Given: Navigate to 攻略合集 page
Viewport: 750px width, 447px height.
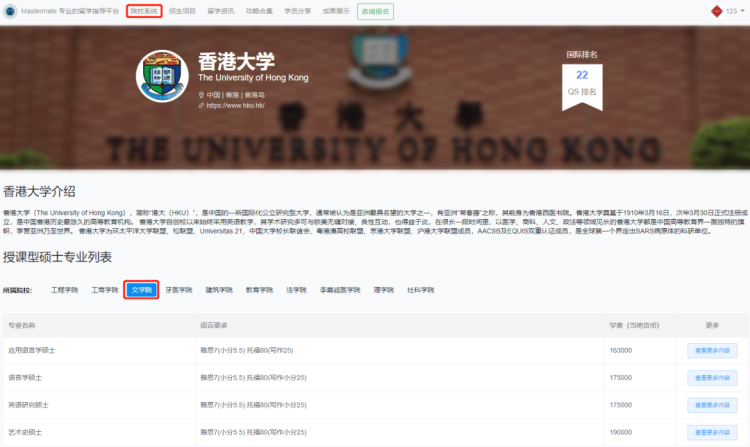Looking at the screenshot, I should (261, 11).
